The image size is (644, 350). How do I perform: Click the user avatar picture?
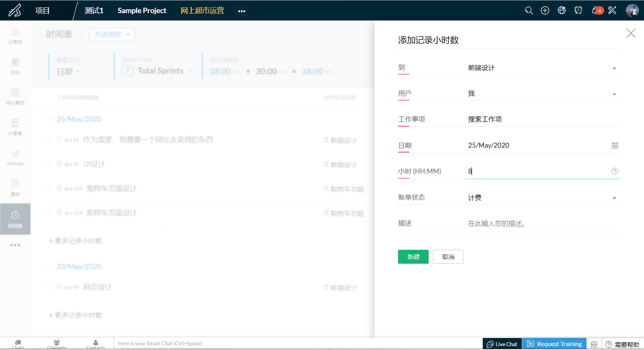click(632, 11)
